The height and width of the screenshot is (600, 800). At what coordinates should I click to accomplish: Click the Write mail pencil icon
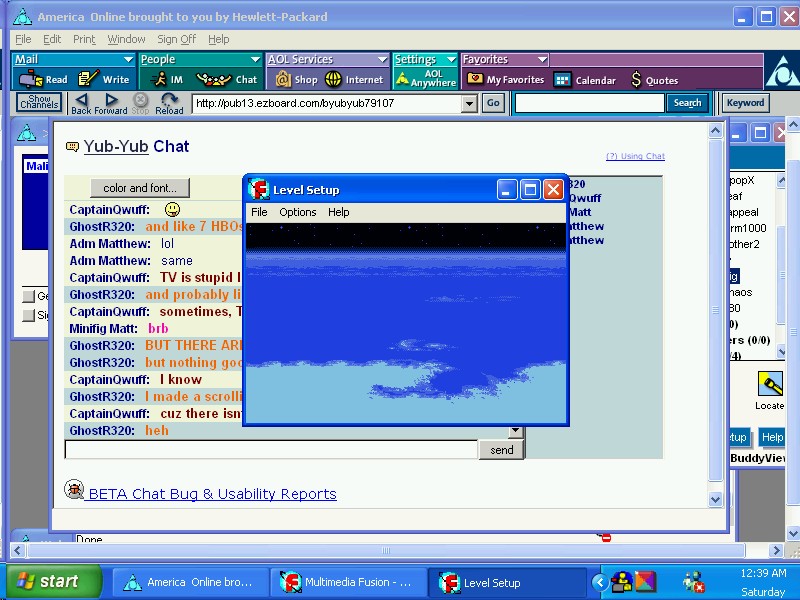point(88,79)
